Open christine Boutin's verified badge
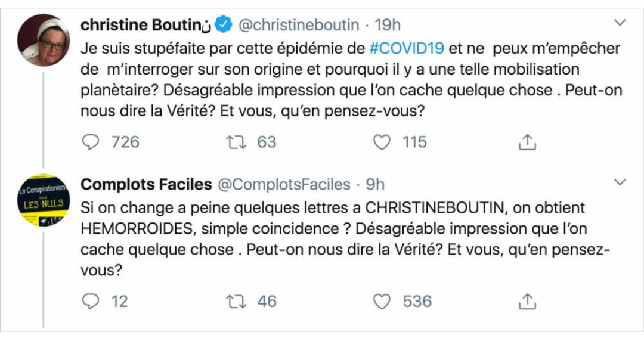The height and width of the screenshot is (338, 644). (x=223, y=25)
